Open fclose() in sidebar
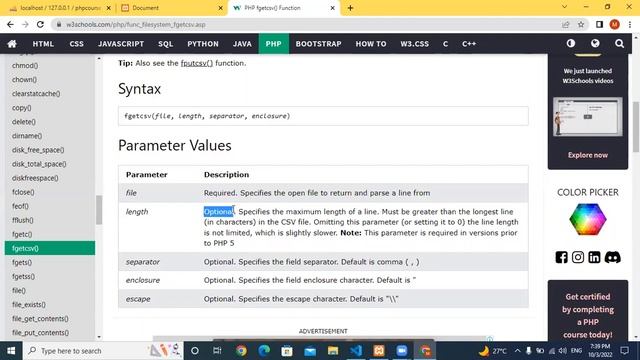The width and height of the screenshot is (640, 360). 23,192
